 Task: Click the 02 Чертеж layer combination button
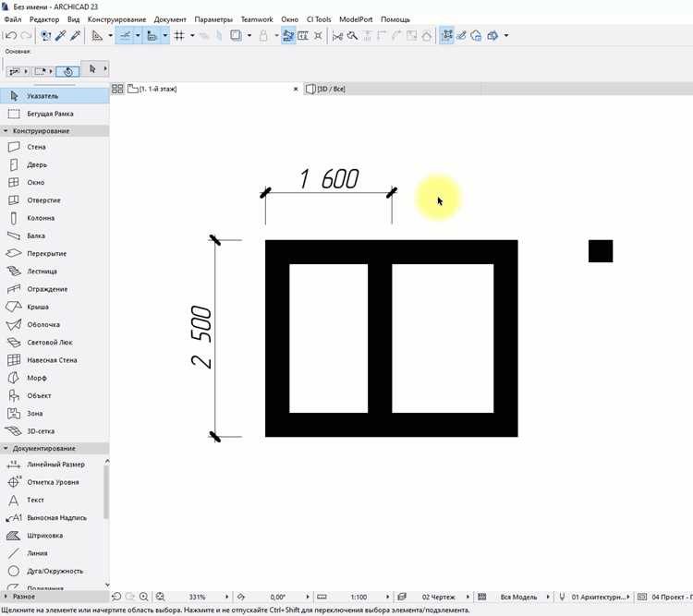pos(438,597)
